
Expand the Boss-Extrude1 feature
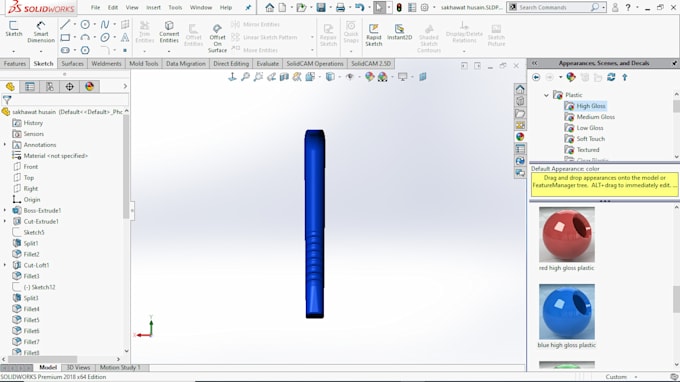(5, 210)
